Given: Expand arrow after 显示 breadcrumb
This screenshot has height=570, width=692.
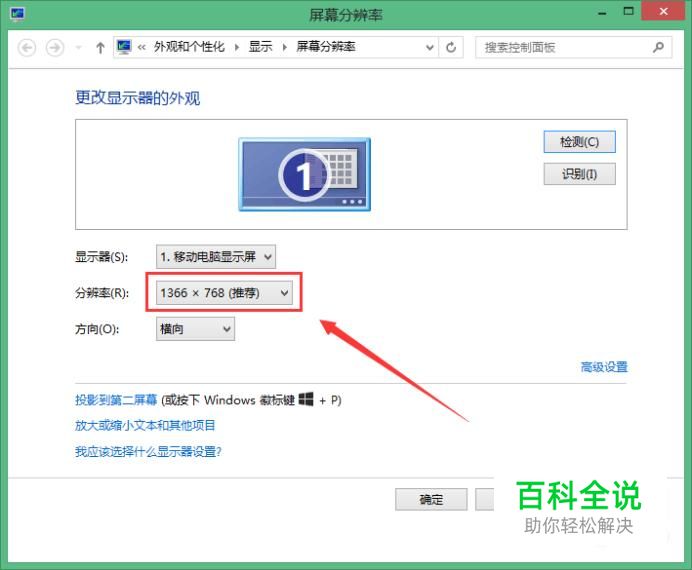Looking at the screenshot, I should coord(285,47).
